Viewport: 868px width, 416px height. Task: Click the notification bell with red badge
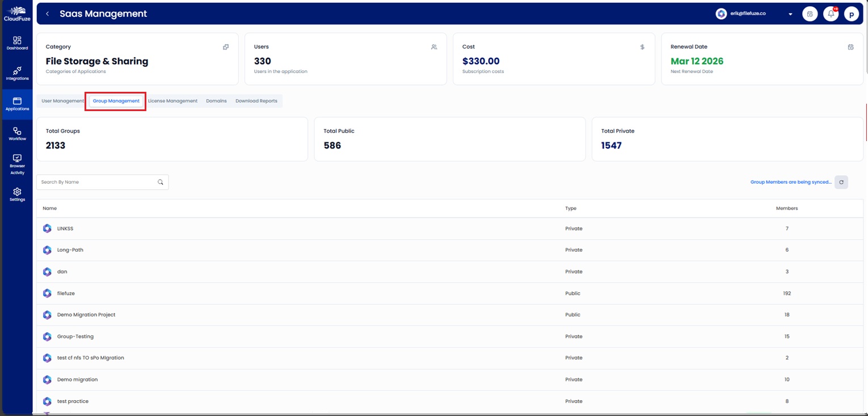[x=831, y=13]
